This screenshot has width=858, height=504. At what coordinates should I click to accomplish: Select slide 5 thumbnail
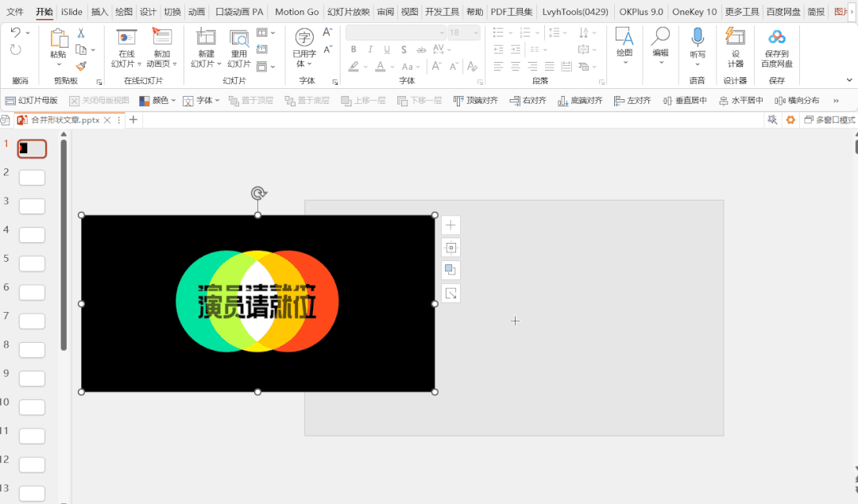pos(32,264)
